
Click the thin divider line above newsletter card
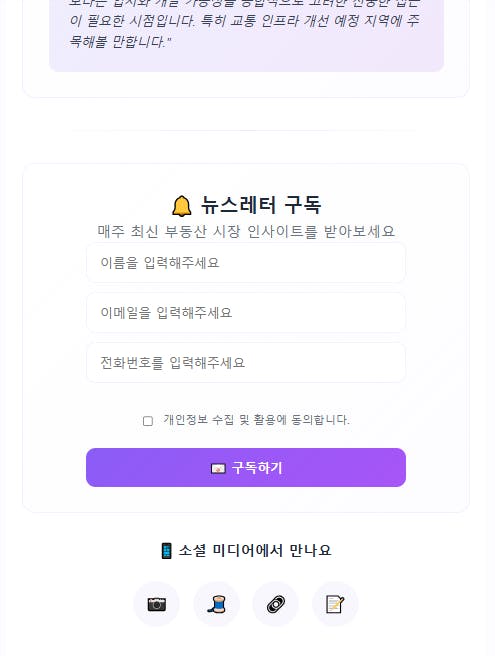pos(246,131)
